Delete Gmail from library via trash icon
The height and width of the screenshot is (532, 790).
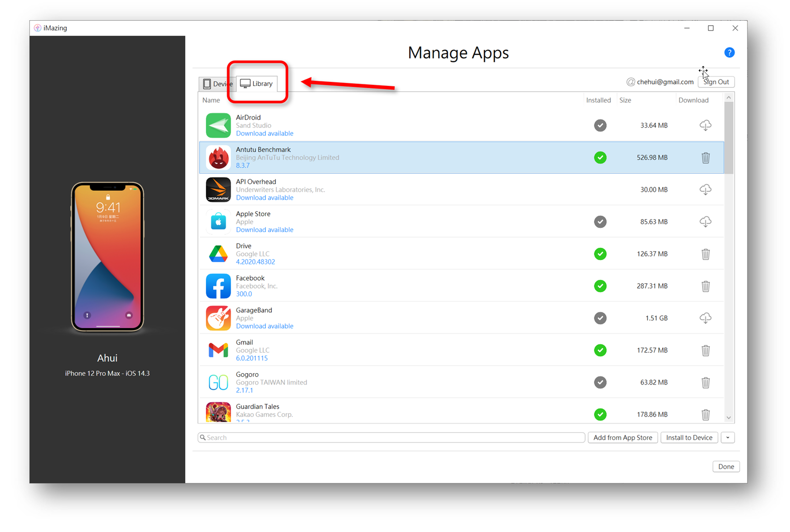click(x=705, y=350)
